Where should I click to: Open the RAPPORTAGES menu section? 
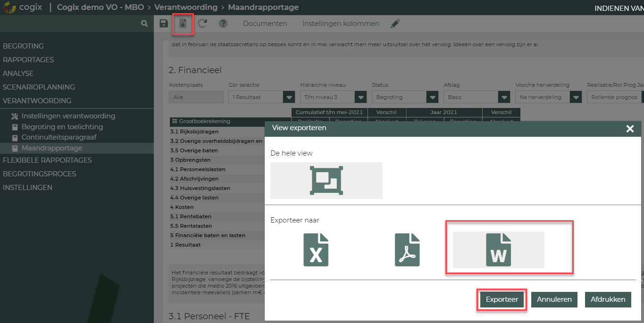pos(28,60)
